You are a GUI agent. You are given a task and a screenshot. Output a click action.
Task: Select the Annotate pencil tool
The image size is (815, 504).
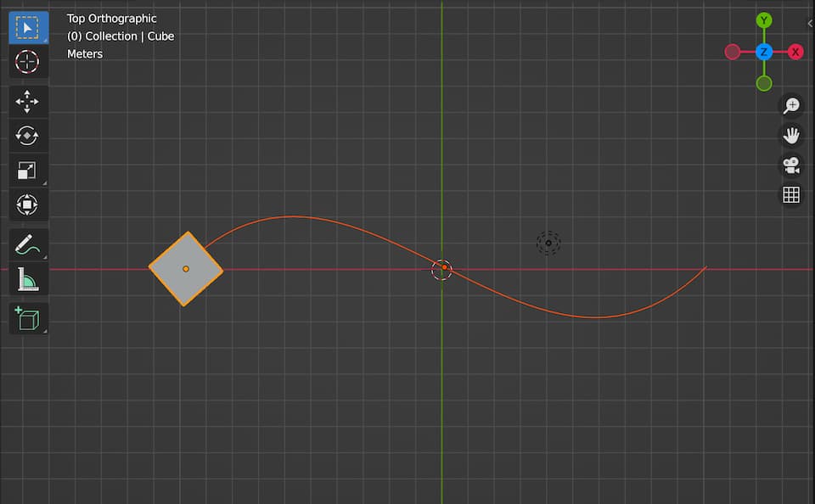[27, 245]
